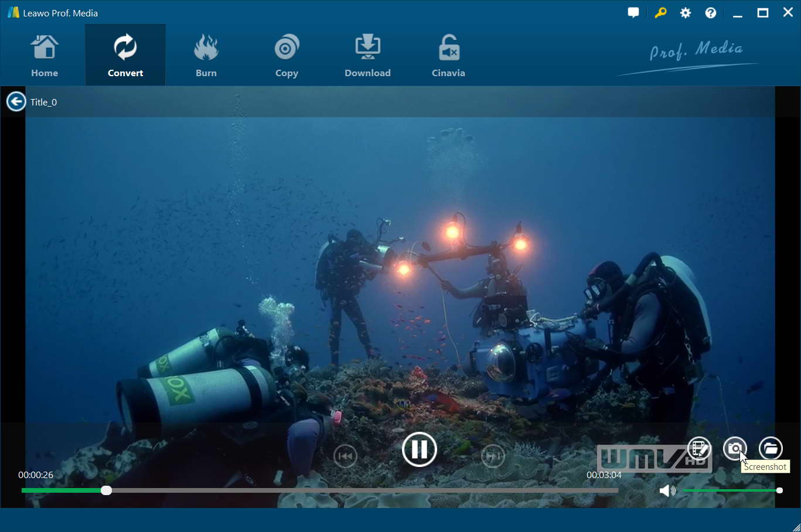Open the Burn module
The image size is (801, 532).
pos(206,56)
